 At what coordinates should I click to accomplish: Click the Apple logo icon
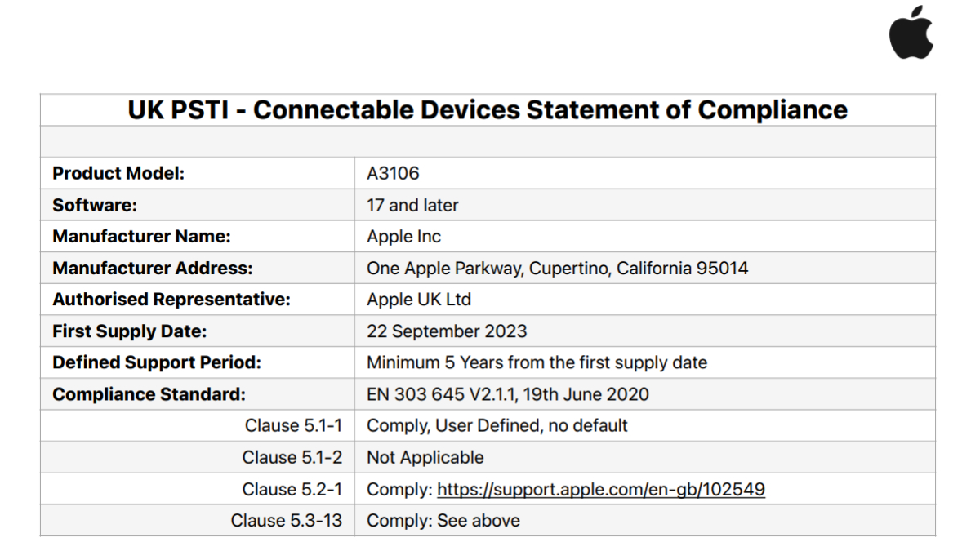click(911, 33)
